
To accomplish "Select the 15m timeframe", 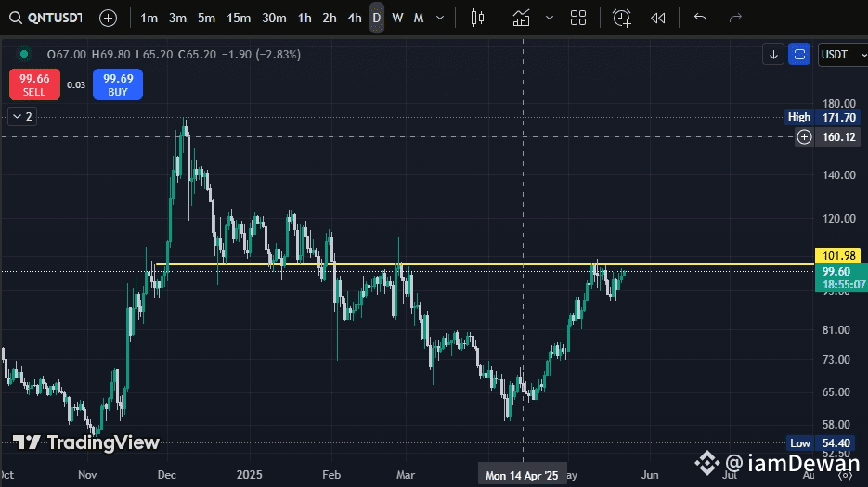I will (x=239, y=19).
